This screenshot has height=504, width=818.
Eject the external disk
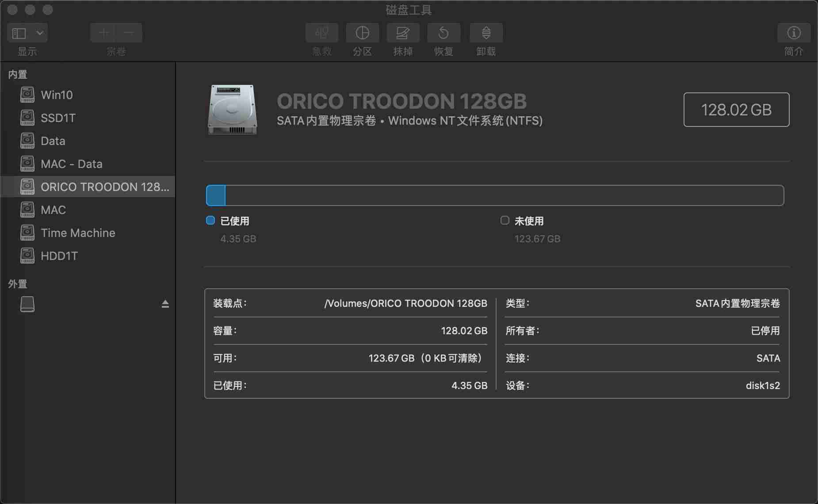[x=165, y=304]
